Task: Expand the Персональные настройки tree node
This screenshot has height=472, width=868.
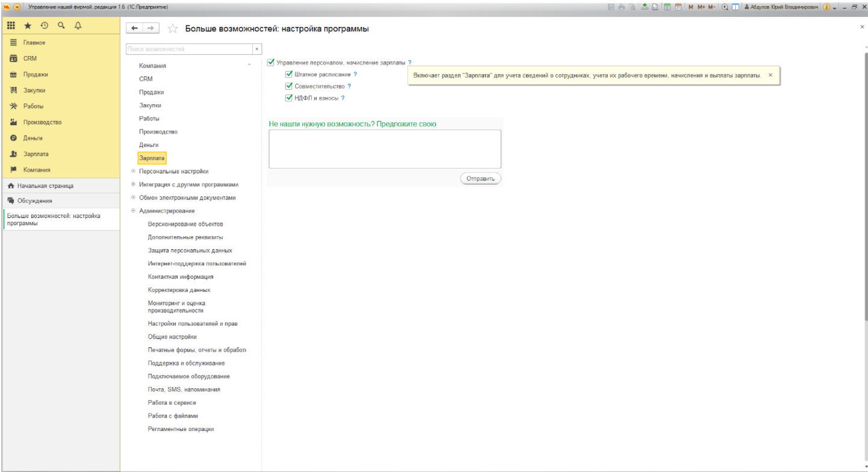Action: (133, 171)
